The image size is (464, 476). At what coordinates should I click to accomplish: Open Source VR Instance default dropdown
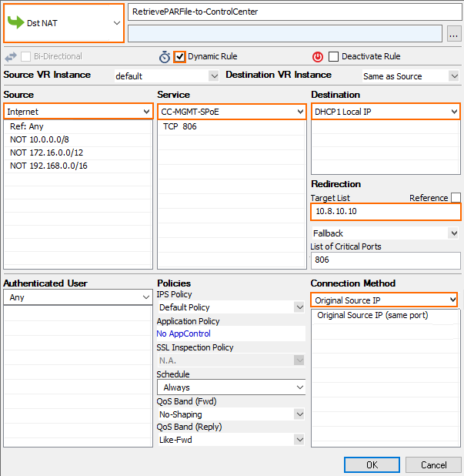(x=166, y=76)
